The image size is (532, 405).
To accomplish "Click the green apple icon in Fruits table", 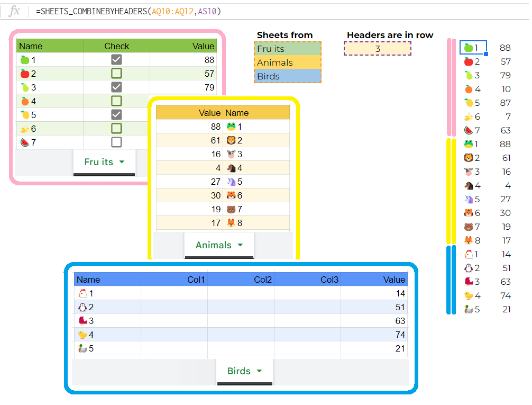I will [x=25, y=60].
